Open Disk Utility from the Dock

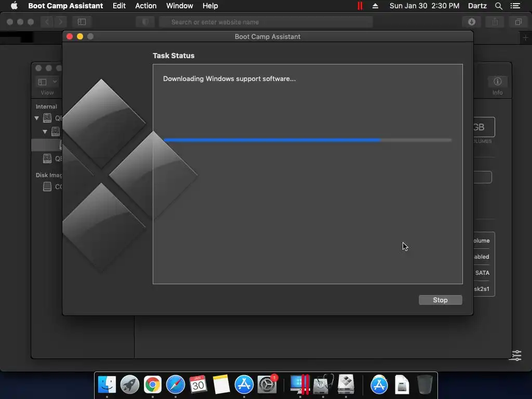(x=323, y=384)
